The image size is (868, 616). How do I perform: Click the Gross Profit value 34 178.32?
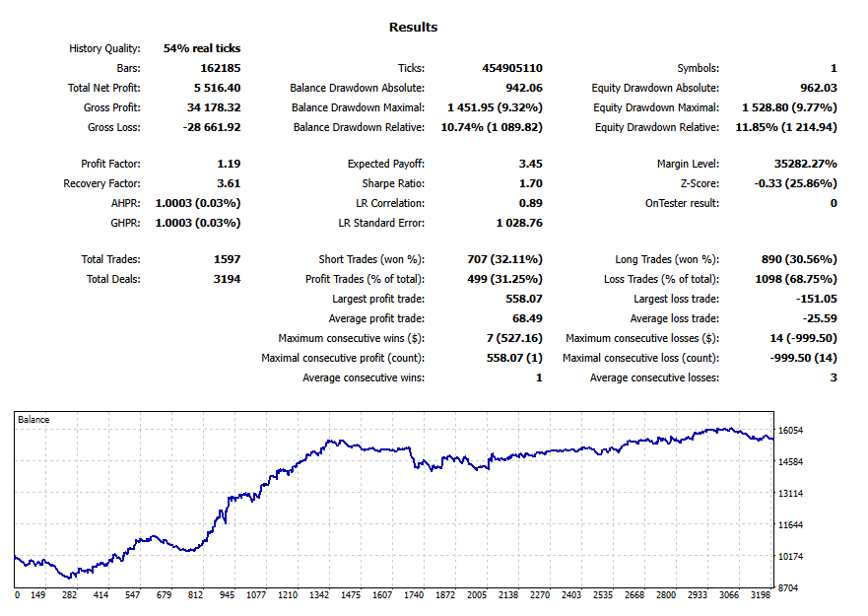[x=213, y=107]
